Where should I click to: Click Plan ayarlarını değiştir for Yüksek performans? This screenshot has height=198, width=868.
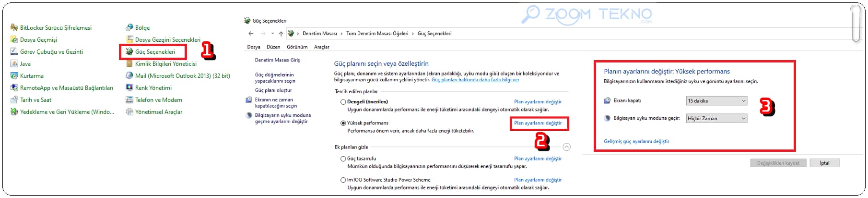click(x=538, y=123)
